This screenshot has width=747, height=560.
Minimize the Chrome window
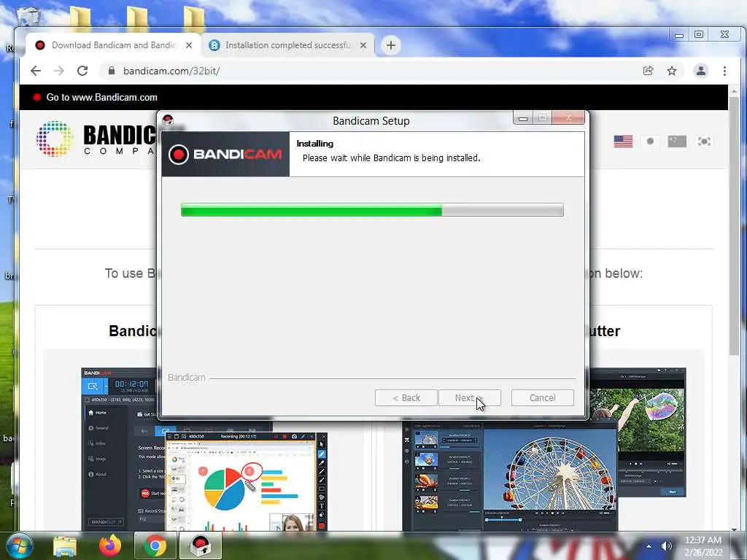click(679, 35)
